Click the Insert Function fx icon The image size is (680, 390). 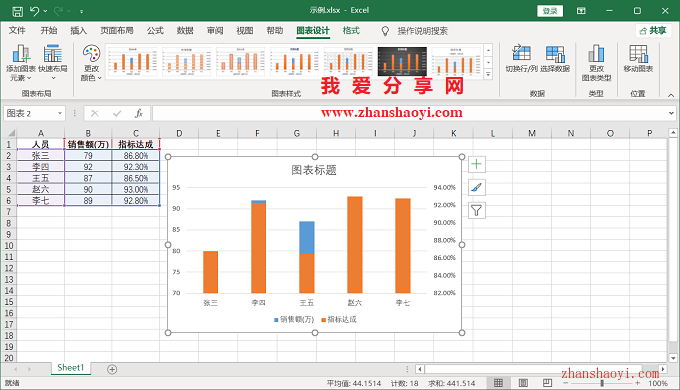pyautogui.click(x=139, y=113)
